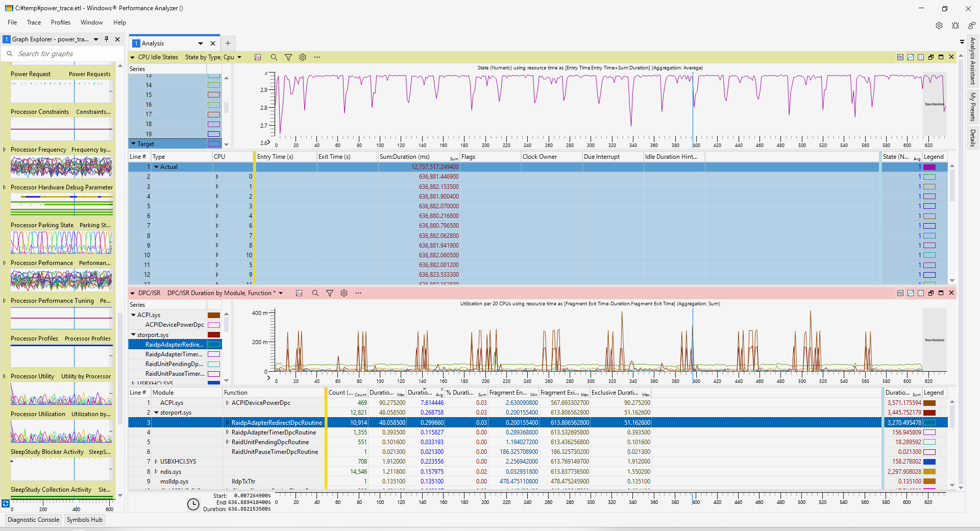Toggle RaidpAdapterTimer series color box

point(214,354)
